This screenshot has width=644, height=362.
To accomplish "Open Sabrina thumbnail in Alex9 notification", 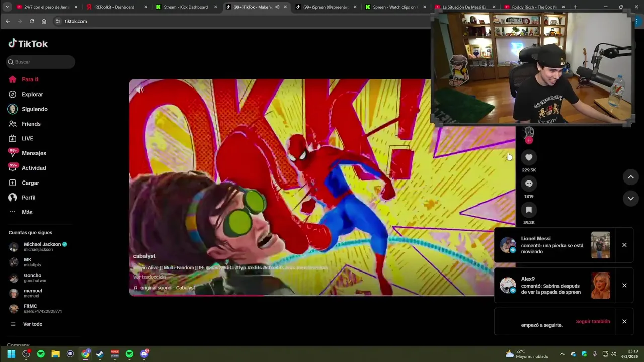I will coord(601,286).
